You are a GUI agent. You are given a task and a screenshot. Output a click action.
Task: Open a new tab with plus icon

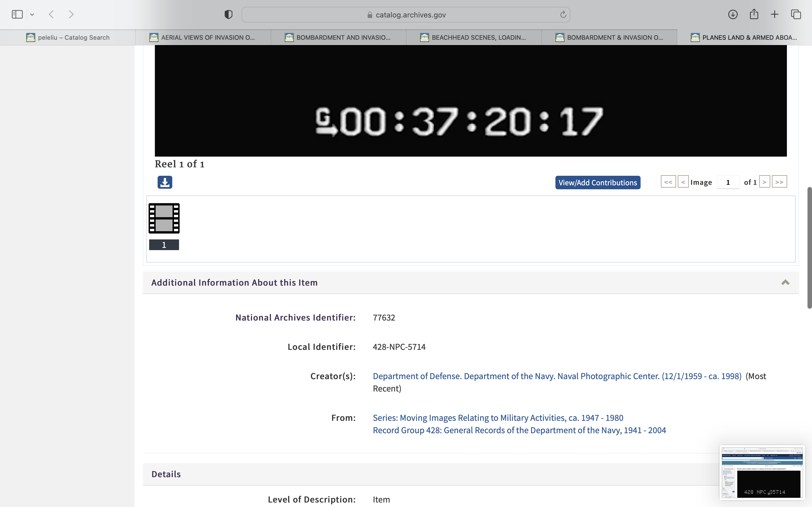tap(775, 14)
